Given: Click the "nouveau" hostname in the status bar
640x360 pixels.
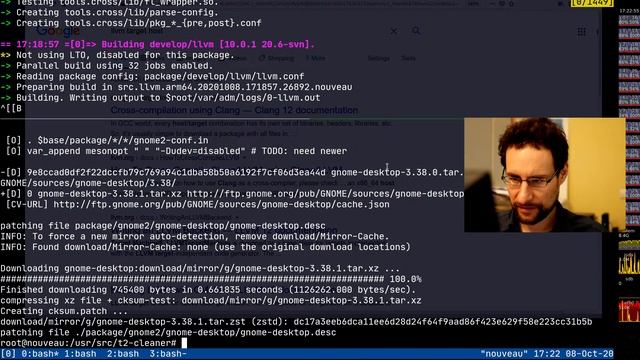Looking at the screenshot, I should pyautogui.click(x=504, y=354).
